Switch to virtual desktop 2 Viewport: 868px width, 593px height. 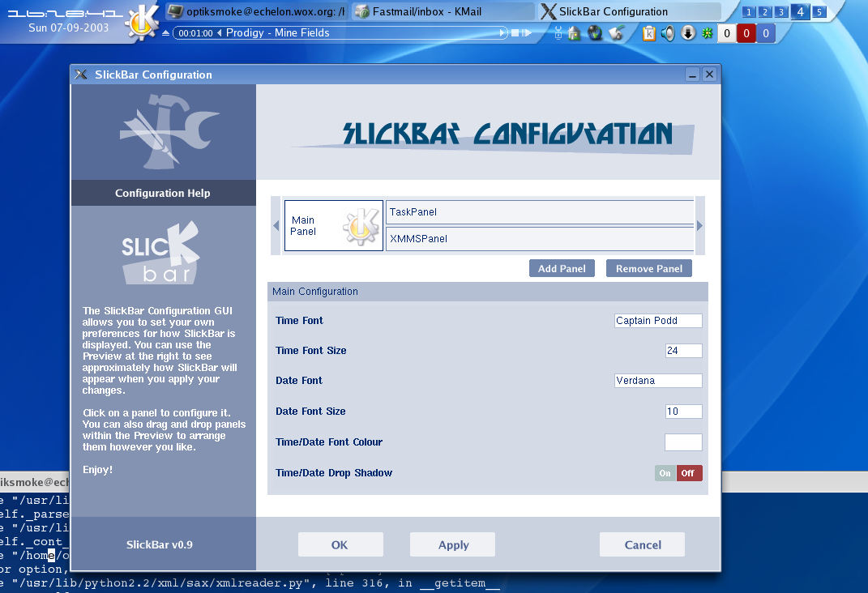[765, 11]
